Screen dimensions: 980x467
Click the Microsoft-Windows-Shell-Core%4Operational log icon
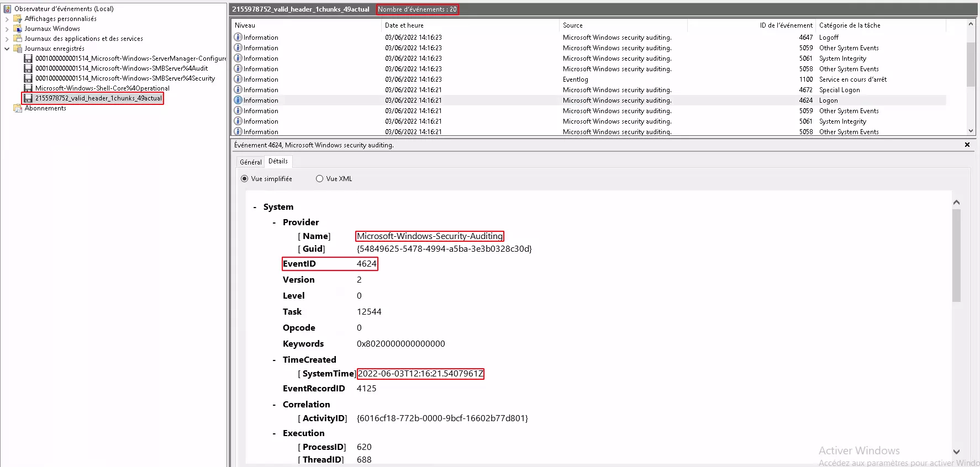(28, 88)
